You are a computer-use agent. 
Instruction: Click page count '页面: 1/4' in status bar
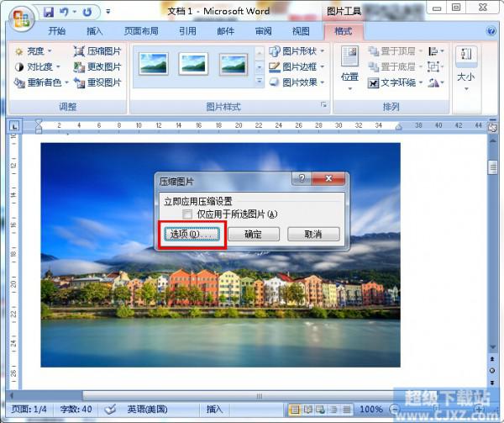(x=29, y=410)
